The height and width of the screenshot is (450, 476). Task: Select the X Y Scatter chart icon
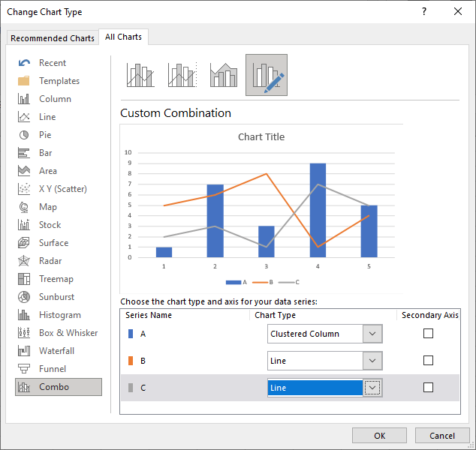point(24,189)
